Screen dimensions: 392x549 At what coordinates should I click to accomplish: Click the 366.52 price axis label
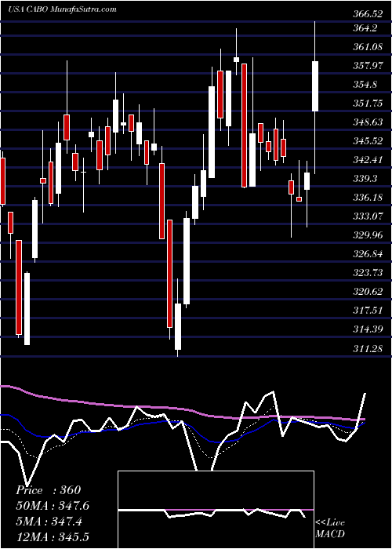pyautogui.click(x=368, y=14)
